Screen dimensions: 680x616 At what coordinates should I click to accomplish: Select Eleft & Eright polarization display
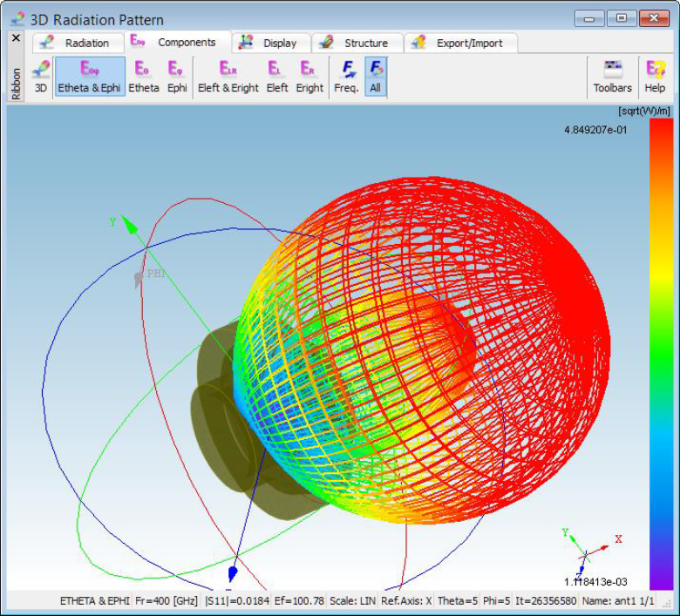pos(228,76)
